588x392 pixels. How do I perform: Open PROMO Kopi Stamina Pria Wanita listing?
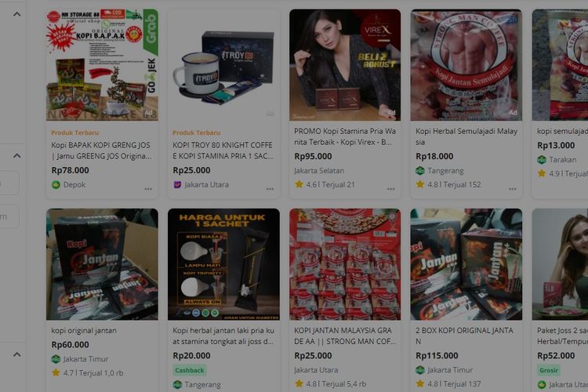(x=345, y=136)
